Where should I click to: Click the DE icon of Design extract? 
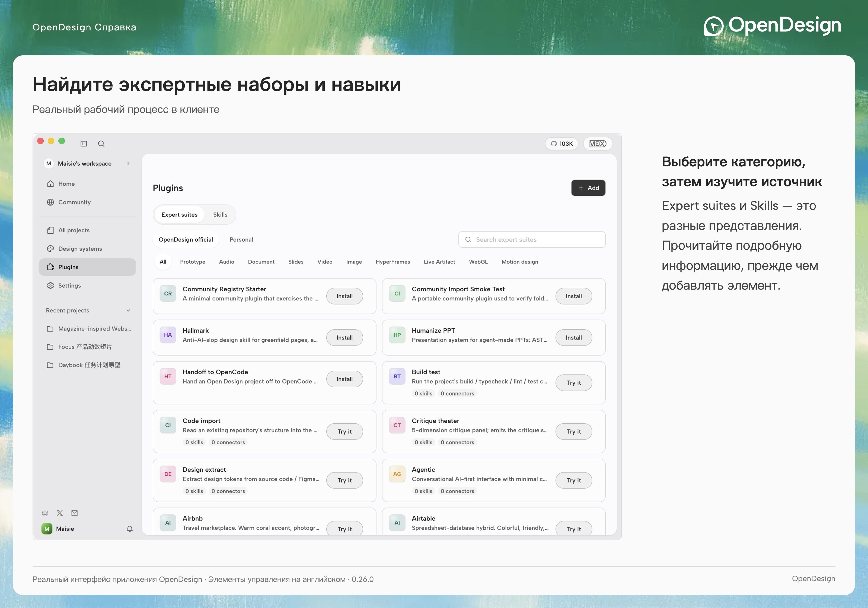click(168, 474)
